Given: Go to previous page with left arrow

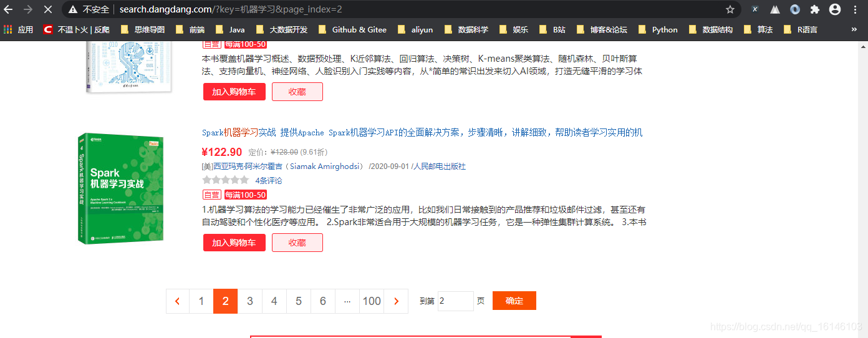Looking at the screenshot, I should [x=178, y=301].
